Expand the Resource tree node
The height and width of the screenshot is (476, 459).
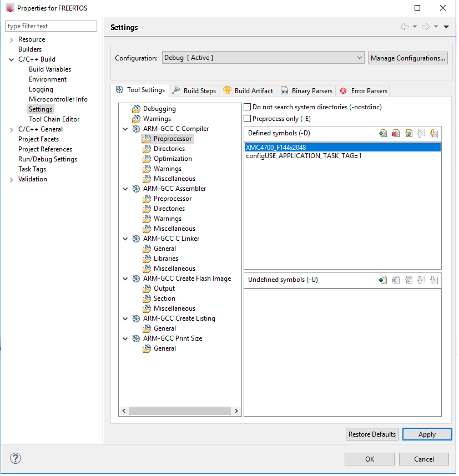[11, 40]
